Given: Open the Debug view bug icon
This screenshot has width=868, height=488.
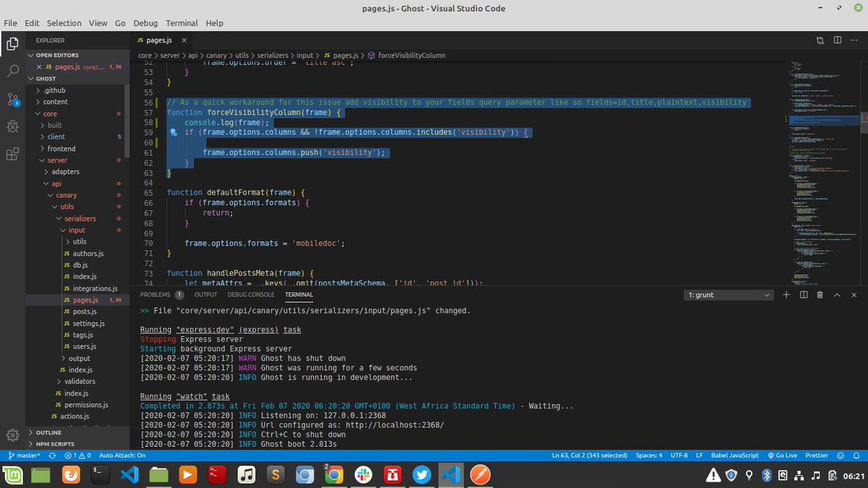Looking at the screenshot, I should (x=12, y=126).
